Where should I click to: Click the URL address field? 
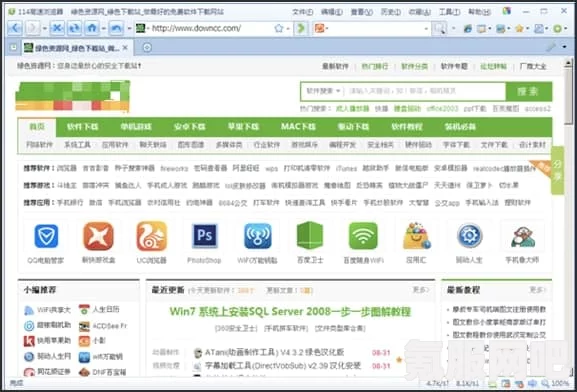coord(212,28)
